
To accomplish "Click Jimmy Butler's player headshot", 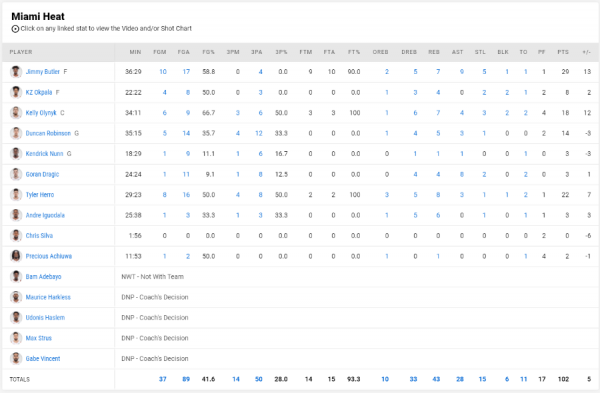I will tap(16, 72).
